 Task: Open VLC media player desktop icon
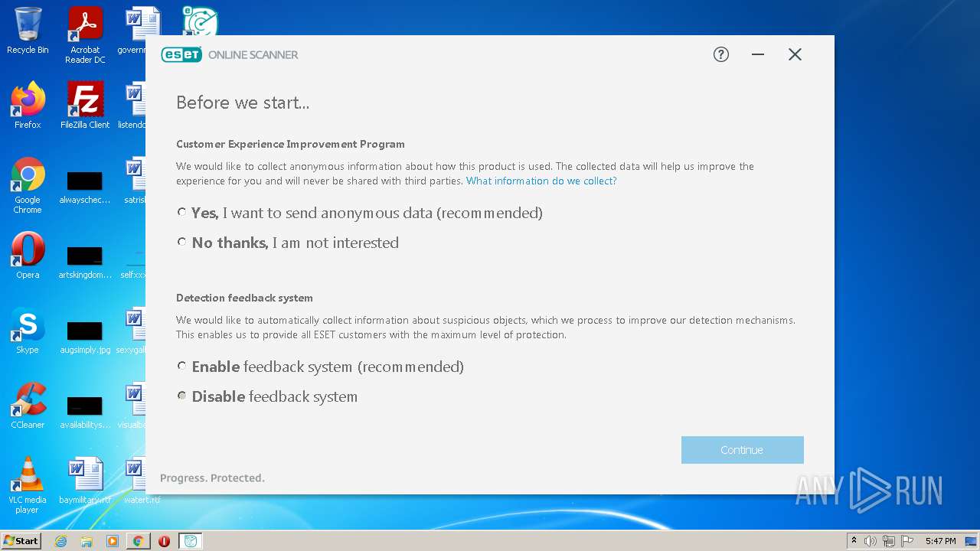28,485
